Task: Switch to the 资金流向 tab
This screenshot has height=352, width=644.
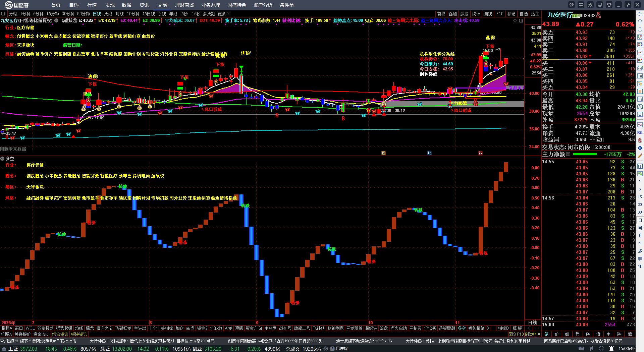Action: click(x=42, y=334)
